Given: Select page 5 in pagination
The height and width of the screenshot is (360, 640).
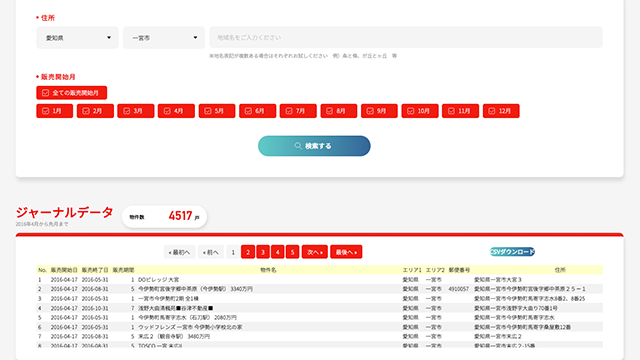Looking at the screenshot, I should click(293, 252).
